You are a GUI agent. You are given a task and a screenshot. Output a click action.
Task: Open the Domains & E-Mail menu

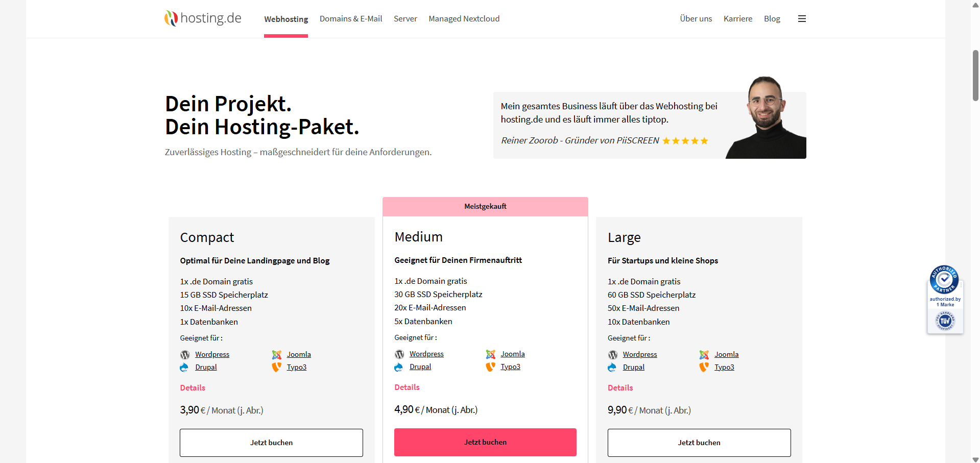(351, 19)
